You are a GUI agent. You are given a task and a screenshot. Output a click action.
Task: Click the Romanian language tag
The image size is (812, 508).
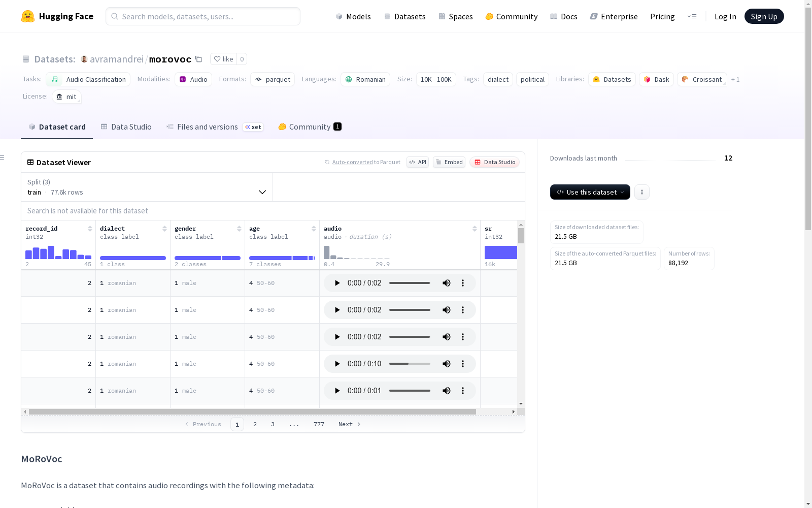click(365, 79)
